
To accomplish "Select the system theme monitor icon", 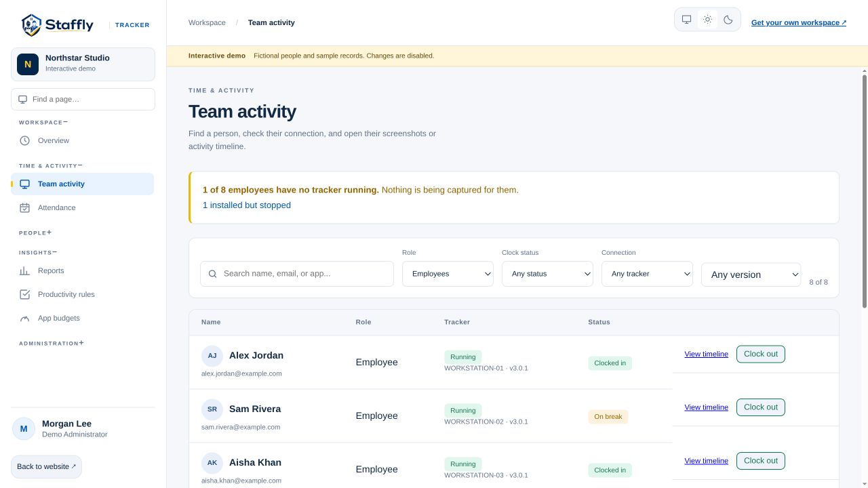I will click(686, 20).
